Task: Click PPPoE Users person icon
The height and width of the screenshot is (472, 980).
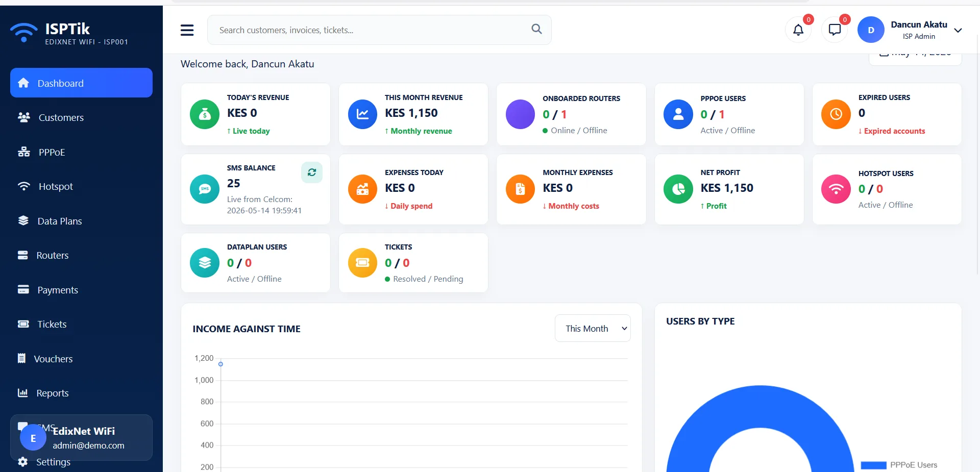Action: point(678,114)
